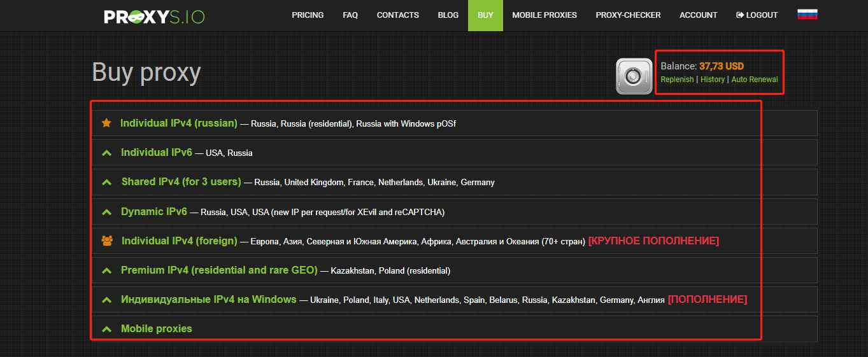This screenshot has height=357, width=868.
Task: Click the people icon beside Individual IPv4 (foreign)
Action: coord(107,241)
